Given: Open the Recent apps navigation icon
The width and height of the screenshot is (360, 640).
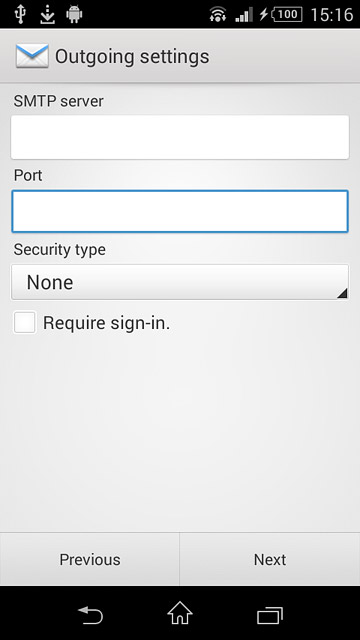Looking at the screenshot, I should [x=270, y=615].
